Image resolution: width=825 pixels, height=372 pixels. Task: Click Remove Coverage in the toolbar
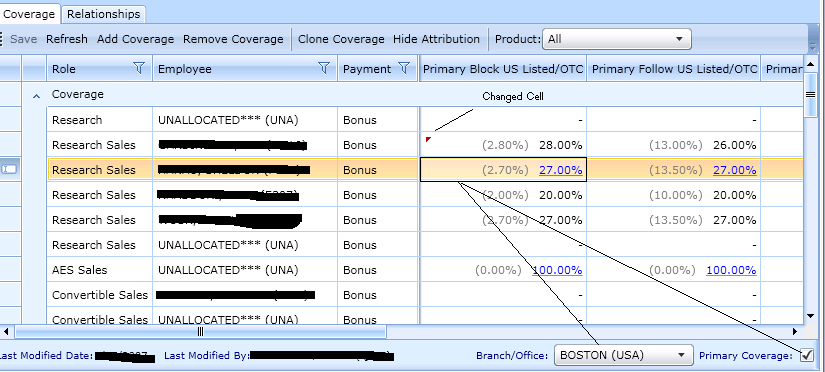click(233, 39)
